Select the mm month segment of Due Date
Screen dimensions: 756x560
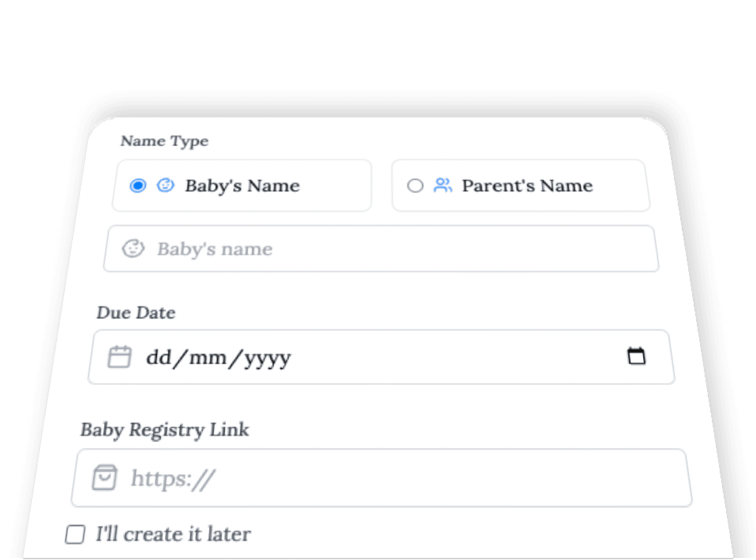tap(208, 357)
